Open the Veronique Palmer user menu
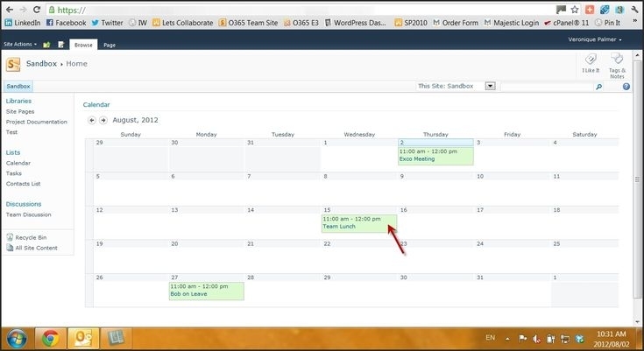The width and height of the screenshot is (644, 351). pos(595,39)
